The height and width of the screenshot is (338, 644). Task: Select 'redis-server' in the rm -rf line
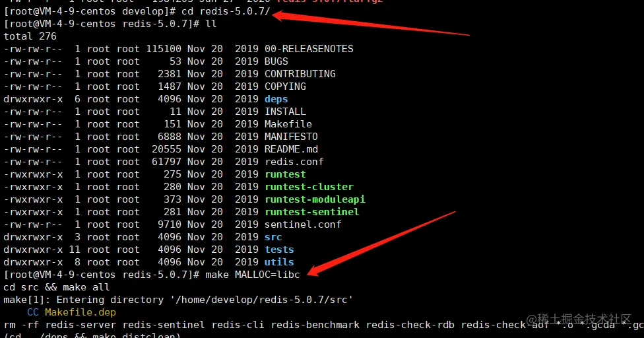coord(80,325)
